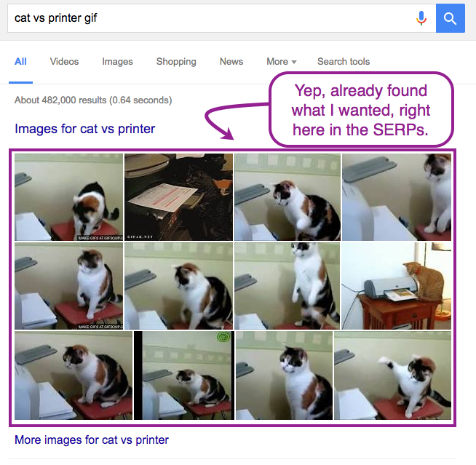Switch to the Videos tab
This screenshot has height=465, width=476.
[64, 62]
